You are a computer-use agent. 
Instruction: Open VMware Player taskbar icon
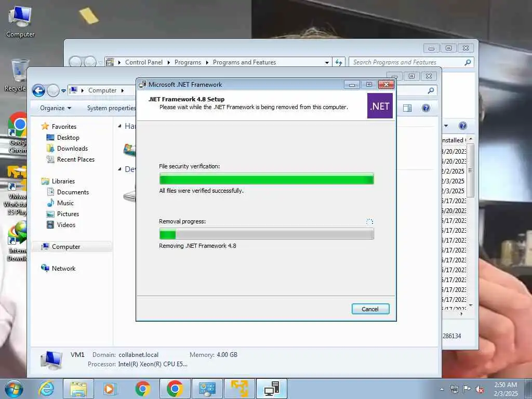coord(239,389)
